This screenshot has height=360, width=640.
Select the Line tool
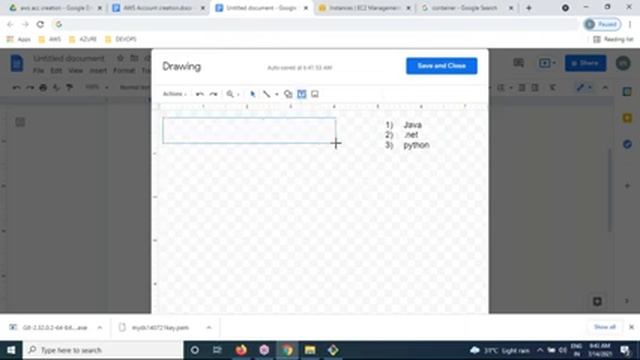tap(267, 94)
